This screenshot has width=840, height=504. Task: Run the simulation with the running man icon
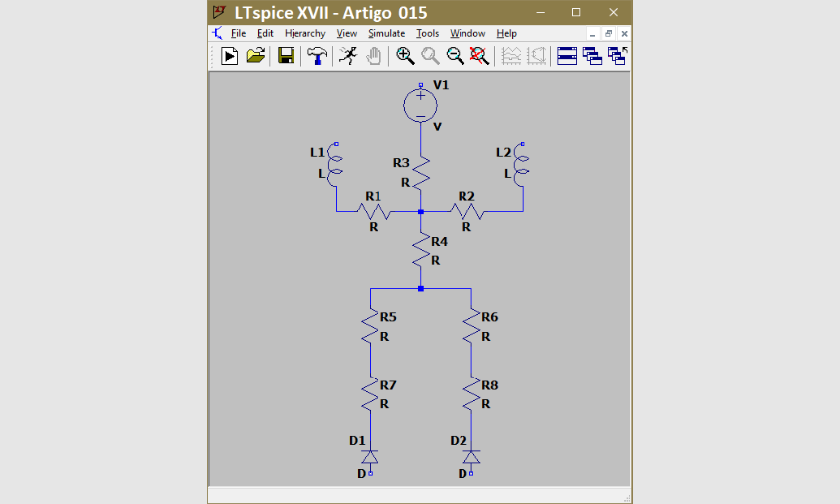[347, 56]
